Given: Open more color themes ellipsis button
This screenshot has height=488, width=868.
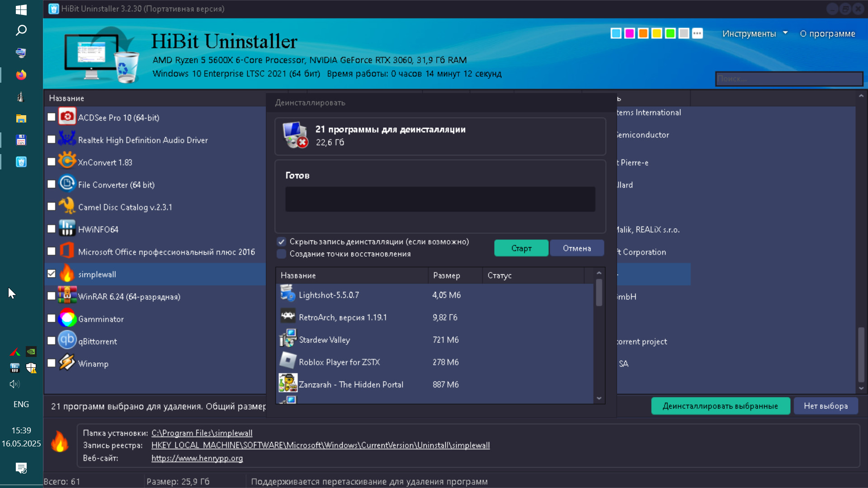Looking at the screenshot, I should (697, 33).
